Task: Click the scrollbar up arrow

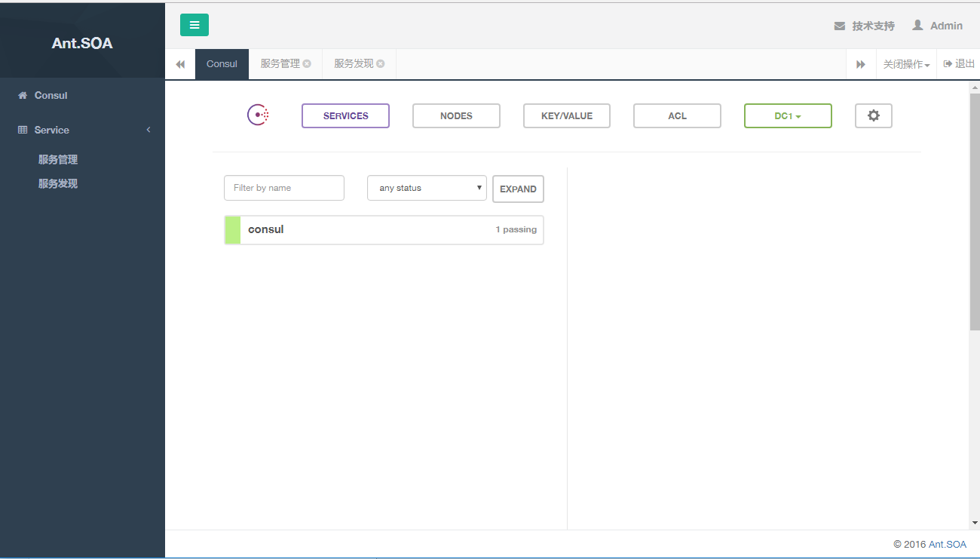Action: click(x=974, y=87)
